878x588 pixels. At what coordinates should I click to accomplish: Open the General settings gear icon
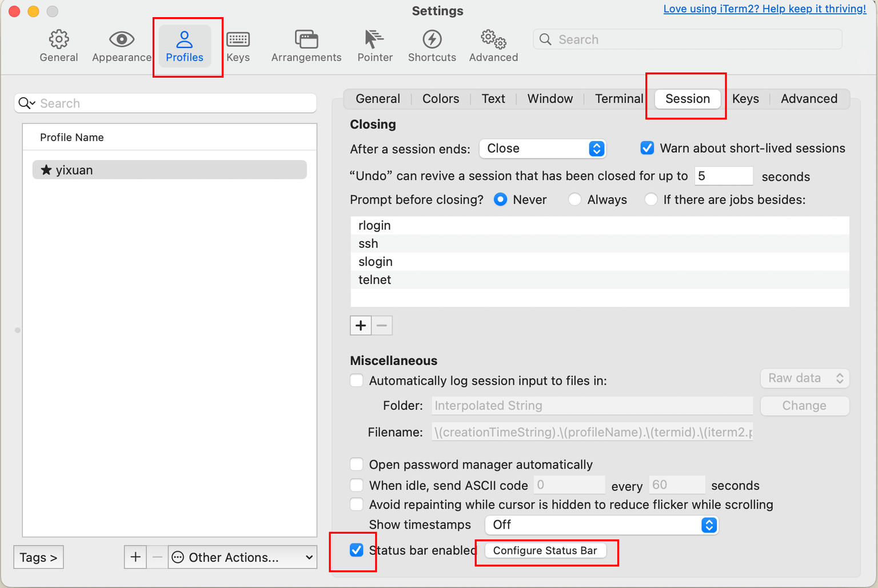(59, 39)
